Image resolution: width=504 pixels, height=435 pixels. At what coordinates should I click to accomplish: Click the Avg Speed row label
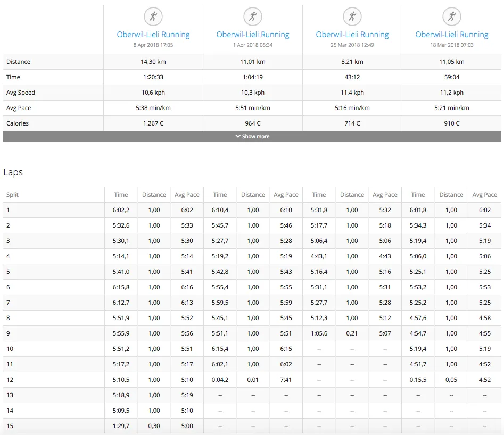pyautogui.click(x=21, y=93)
